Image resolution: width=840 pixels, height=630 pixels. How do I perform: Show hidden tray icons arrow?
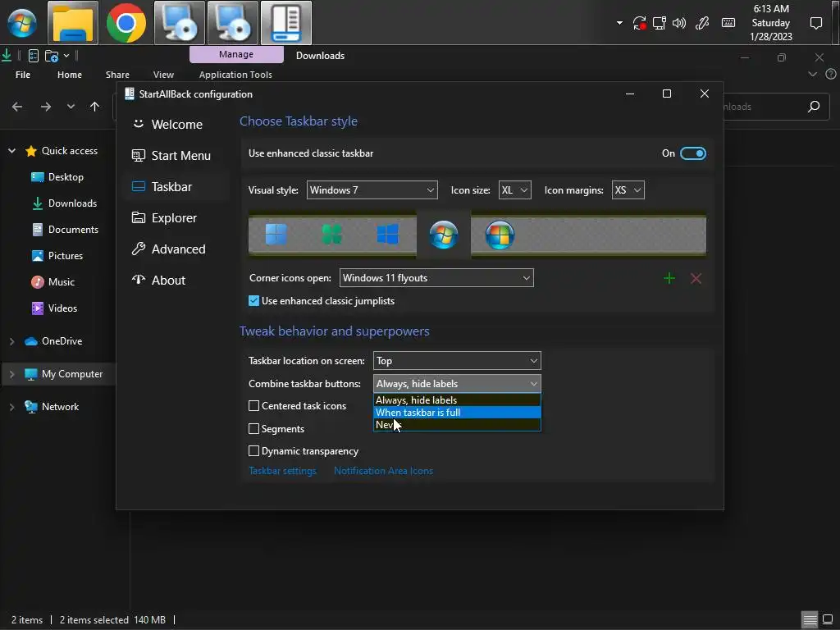[619, 23]
